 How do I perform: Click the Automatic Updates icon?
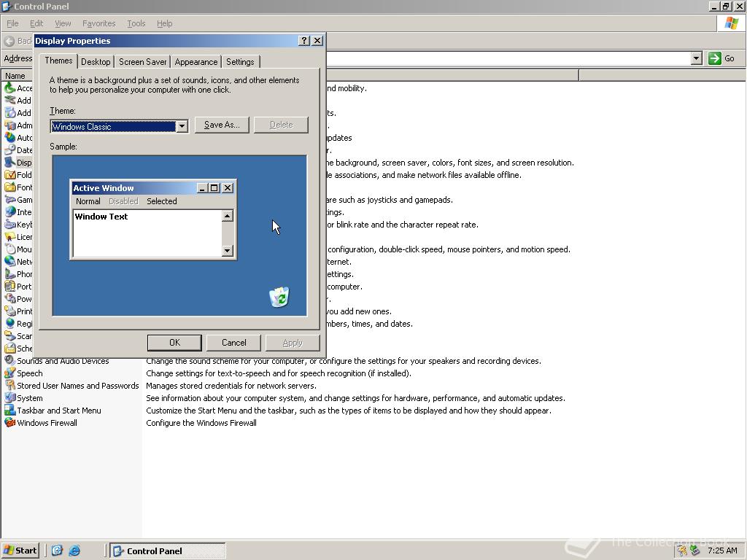coord(9,138)
